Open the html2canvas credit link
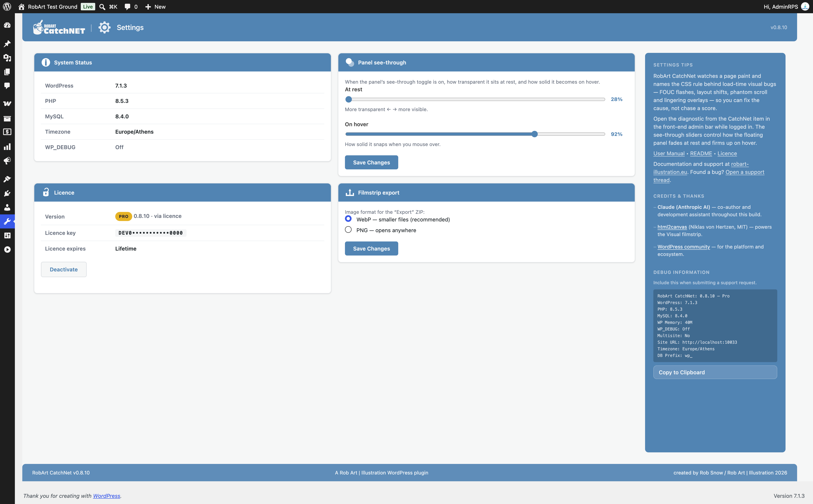Screen dimensions: 813x504 pos(672,227)
